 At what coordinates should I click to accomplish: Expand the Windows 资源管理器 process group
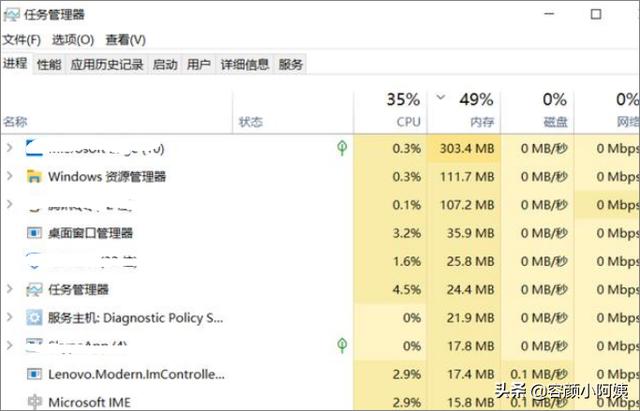pos(10,177)
